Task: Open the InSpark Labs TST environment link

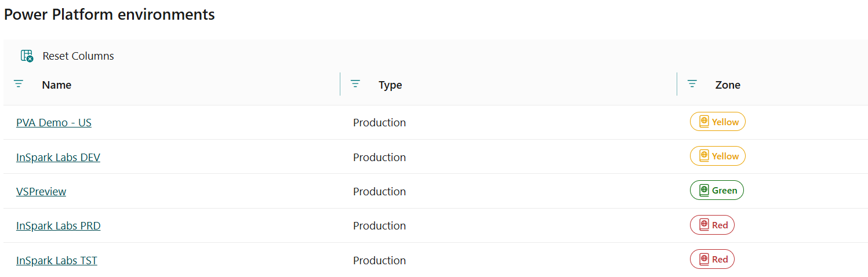Action: (57, 260)
